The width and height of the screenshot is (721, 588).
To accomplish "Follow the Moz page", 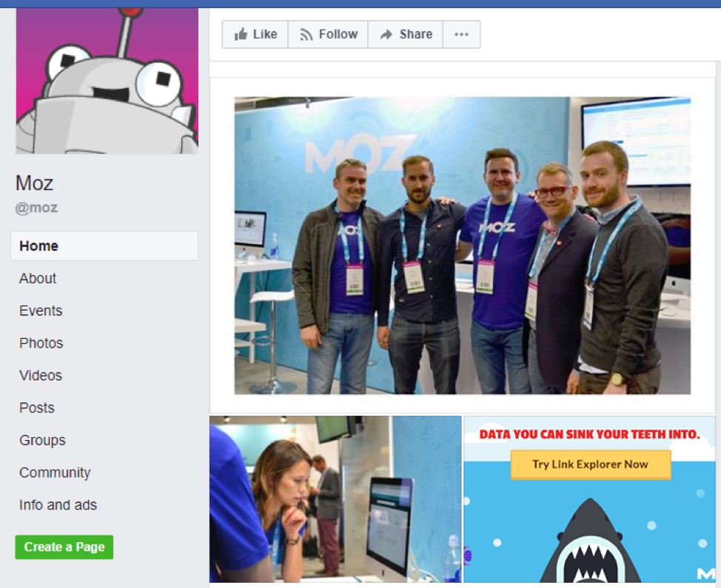I will pyautogui.click(x=328, y=35).
